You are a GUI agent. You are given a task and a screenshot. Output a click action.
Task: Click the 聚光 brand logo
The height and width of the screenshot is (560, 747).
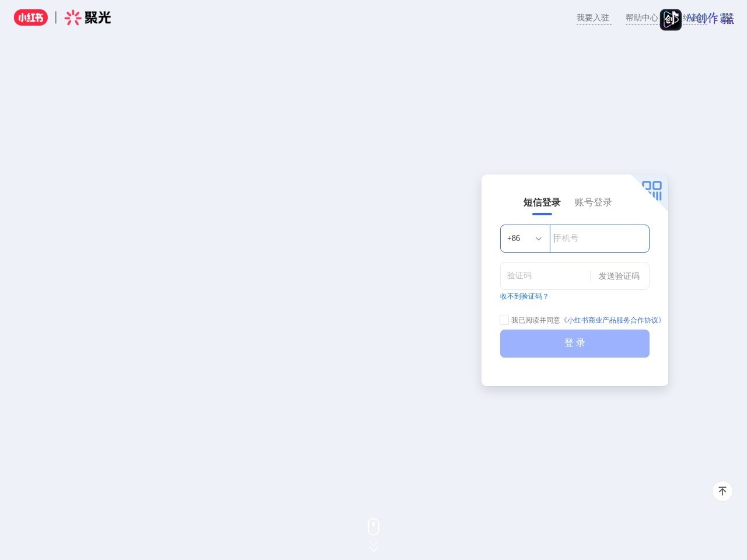coord(88,17)
